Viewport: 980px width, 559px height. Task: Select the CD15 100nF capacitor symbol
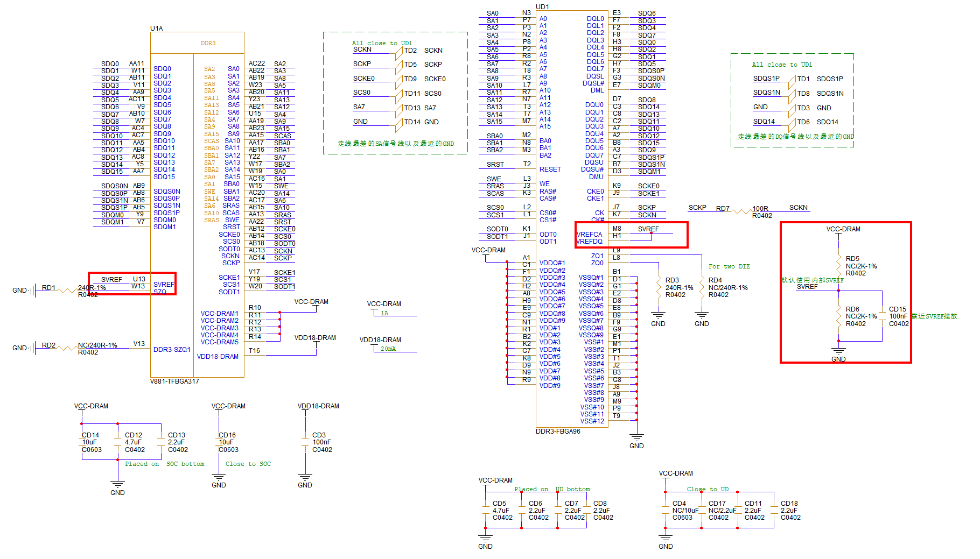(882, 316)
